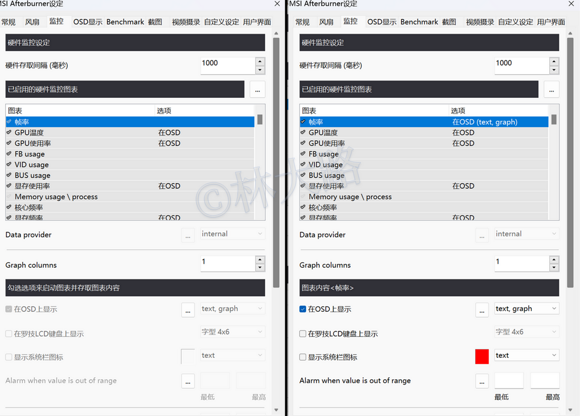
Task: Click empty tray icon color swatch, left window
Action: [x=188, y=356]
